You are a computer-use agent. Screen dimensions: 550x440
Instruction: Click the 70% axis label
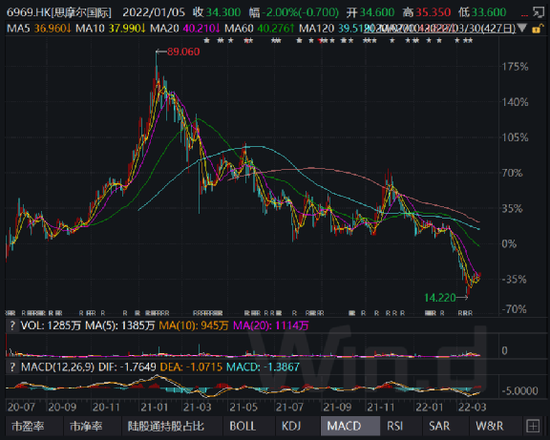point(512,173)
